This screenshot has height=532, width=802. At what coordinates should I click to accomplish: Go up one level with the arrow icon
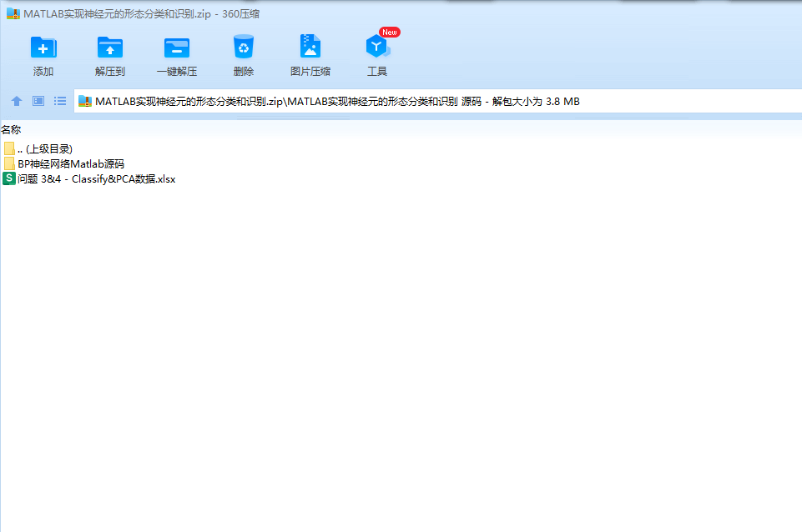[17, 101]
